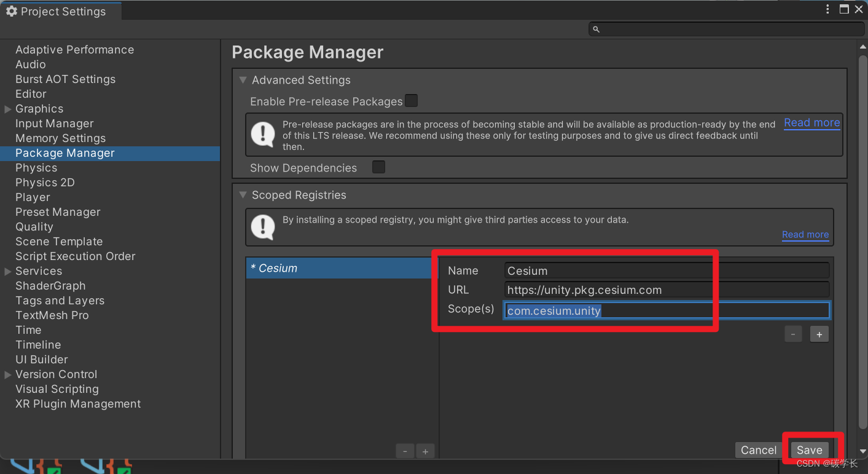Screen dimensions: 868x474
Task: Click the Project Settings gear icon
Action: [11, 11]
